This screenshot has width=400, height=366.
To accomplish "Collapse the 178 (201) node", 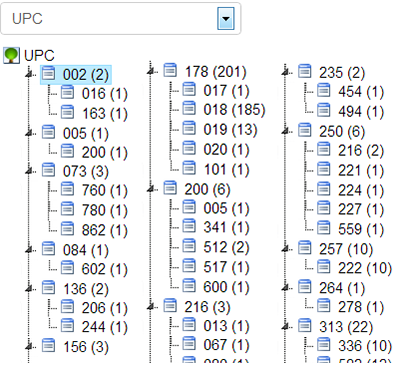I will tap(152, 71).
